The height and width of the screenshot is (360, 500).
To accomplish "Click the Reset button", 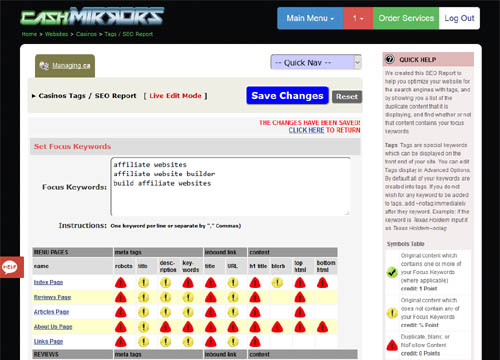I will point(347,97).
